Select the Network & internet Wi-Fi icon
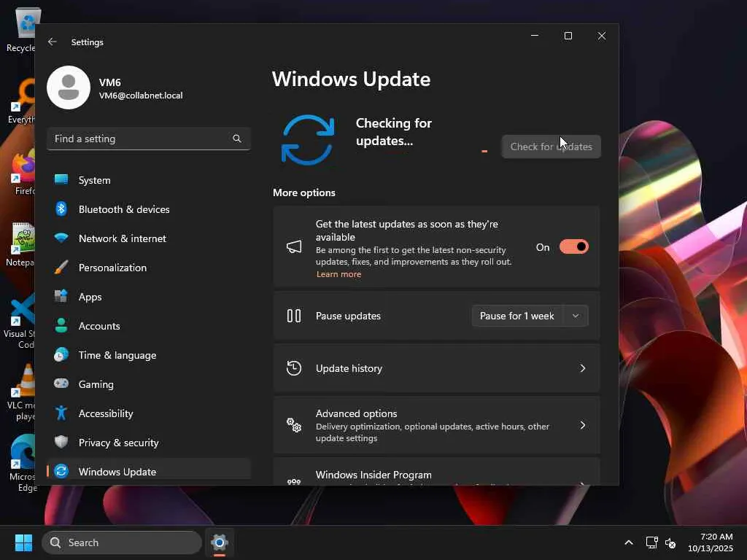747x560 pixels. coord(61,238)
